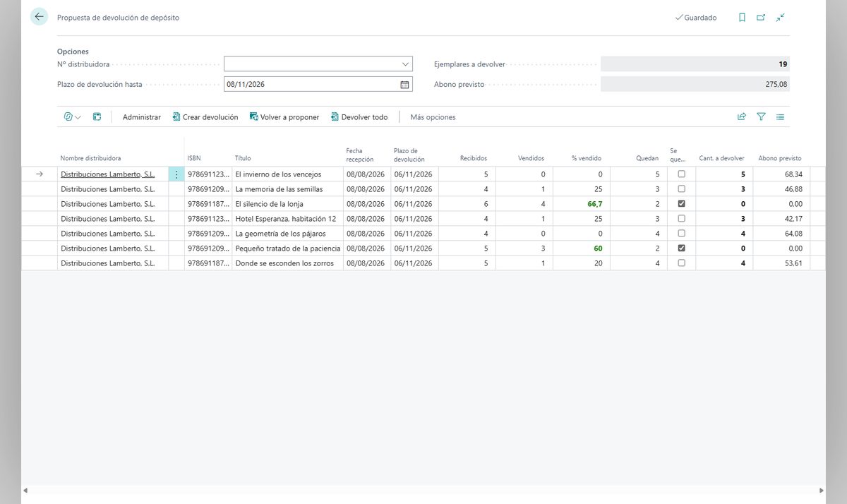Go back using the arrow button

(x=39, y=17)
